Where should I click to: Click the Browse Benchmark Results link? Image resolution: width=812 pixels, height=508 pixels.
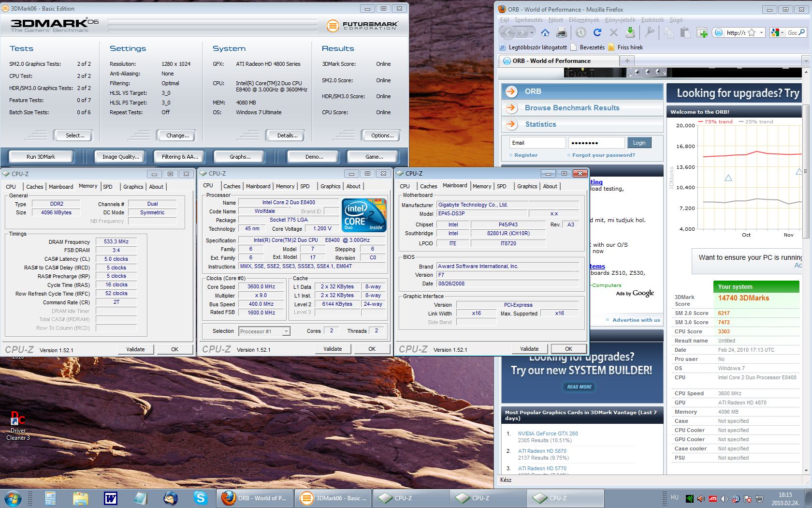point(572,108)
